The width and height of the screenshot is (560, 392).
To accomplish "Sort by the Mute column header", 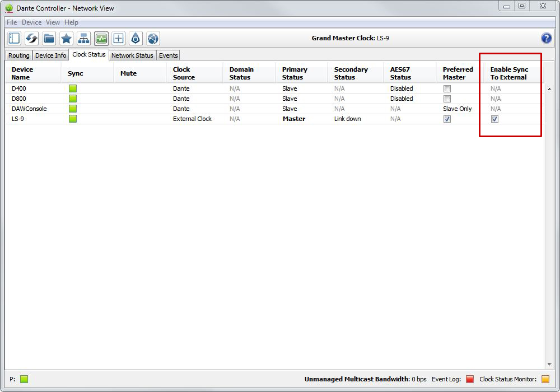I will (140, 73).
